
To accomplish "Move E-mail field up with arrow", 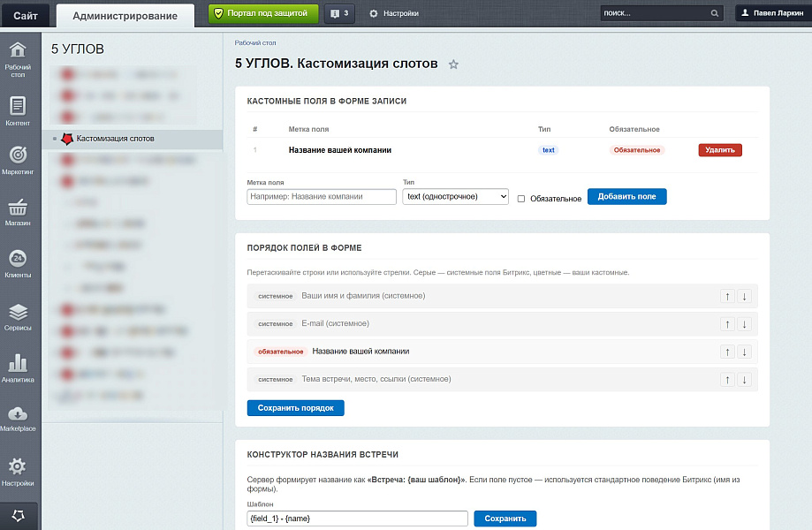I will point(727,324).
